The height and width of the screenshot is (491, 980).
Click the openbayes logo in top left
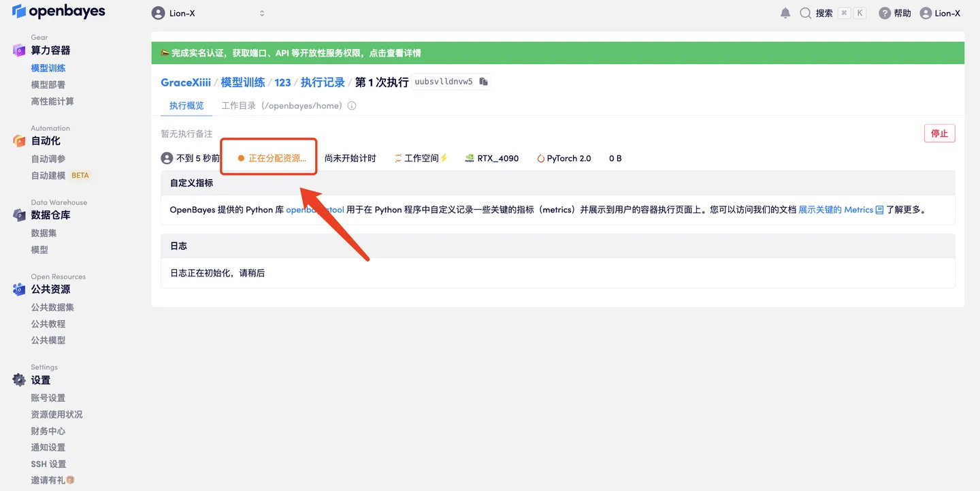click(59, 12)
